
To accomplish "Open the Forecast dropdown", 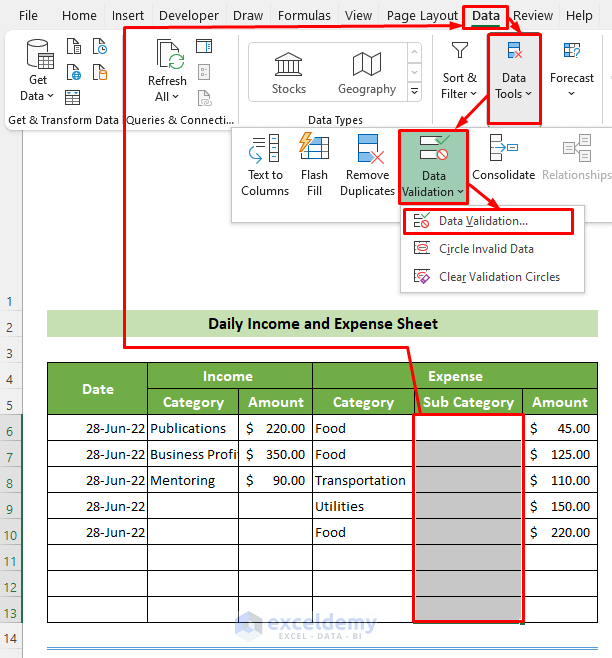I will click(572, 70).
